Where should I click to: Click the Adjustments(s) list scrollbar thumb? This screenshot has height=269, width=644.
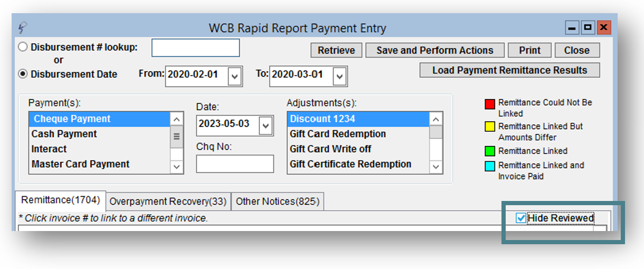[x=435, y=132]
